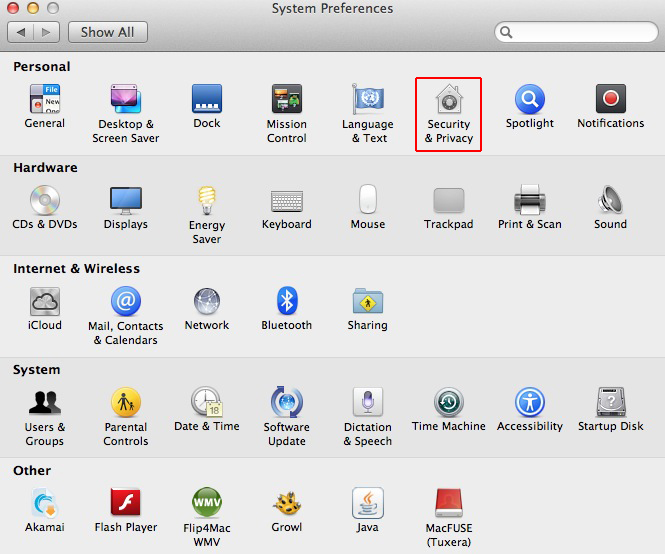Focus the search field in the toolbar
Image resolution: width=665 pixels, height=554 pixels.
pos(576,32)
